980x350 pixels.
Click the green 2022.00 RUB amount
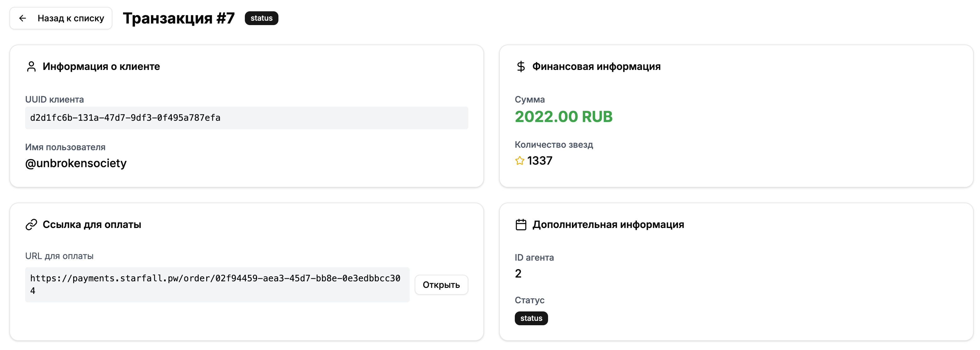click(x=564, y=117)
